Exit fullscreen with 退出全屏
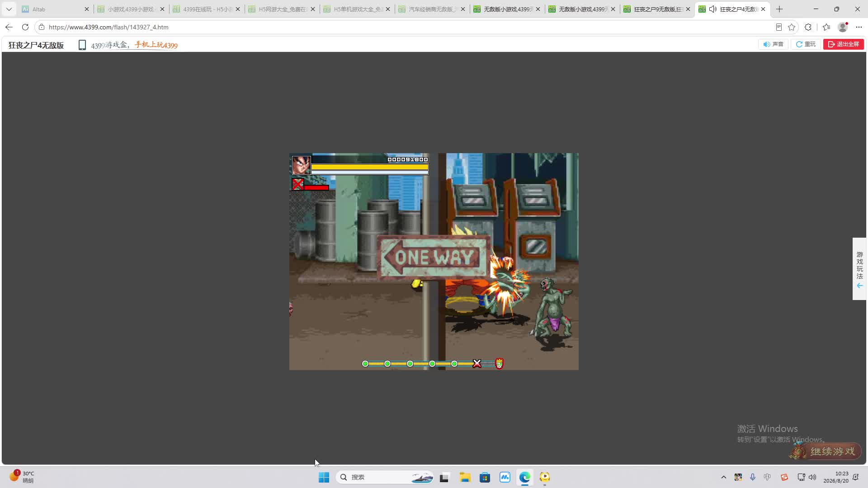The height and width of the screenshot is (488, 868). click(844, 44)
